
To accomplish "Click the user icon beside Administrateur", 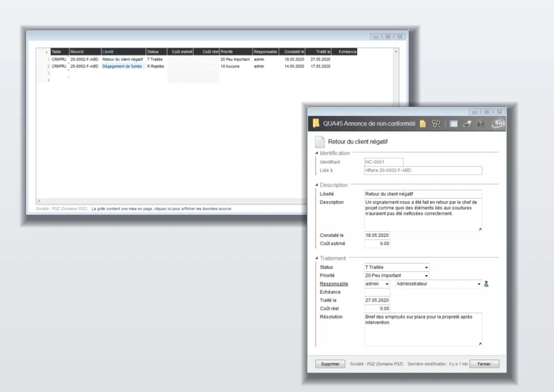I will 486,284.
